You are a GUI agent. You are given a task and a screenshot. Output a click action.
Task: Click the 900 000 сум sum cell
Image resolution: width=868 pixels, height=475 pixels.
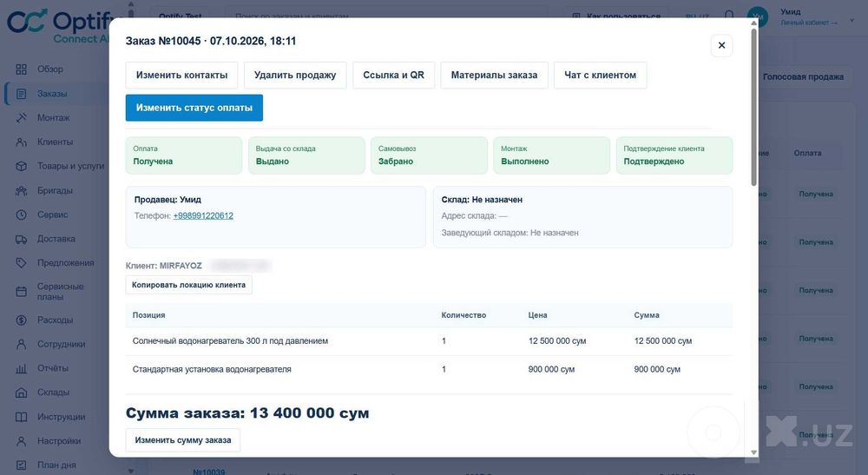click(657, 369)
